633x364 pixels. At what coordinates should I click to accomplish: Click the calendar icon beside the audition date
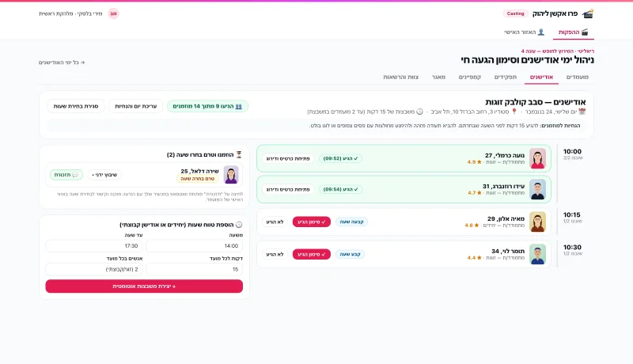(x=582, y=112)
